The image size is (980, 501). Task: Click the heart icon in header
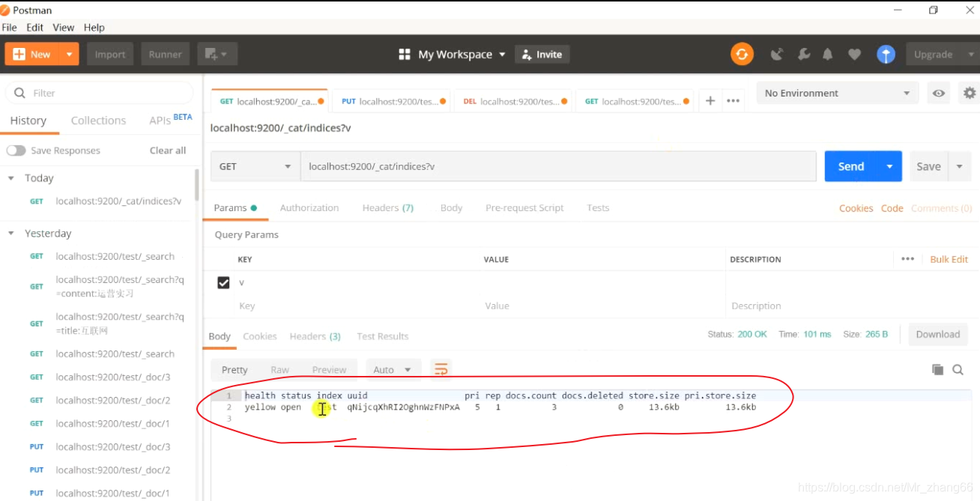coord(854,54)
